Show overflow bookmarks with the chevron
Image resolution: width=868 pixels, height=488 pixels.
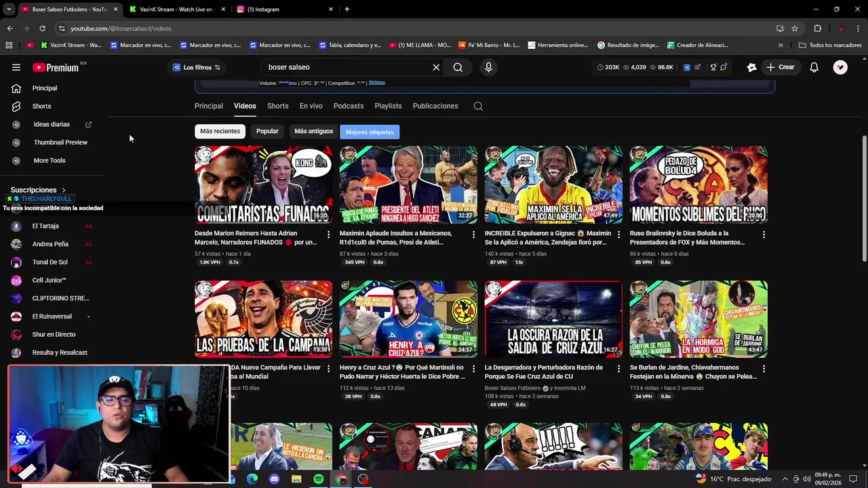tap(780, 45)
